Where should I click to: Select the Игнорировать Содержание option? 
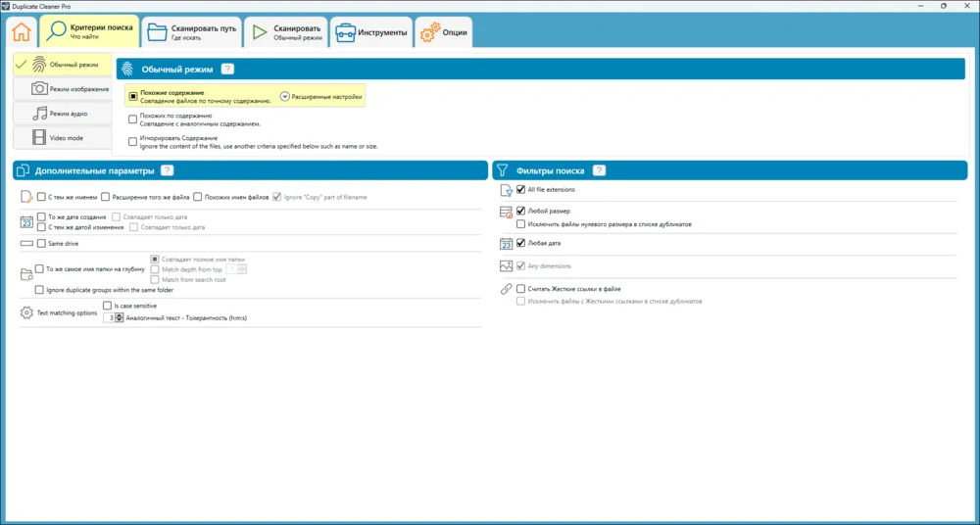tap(132, 142)
